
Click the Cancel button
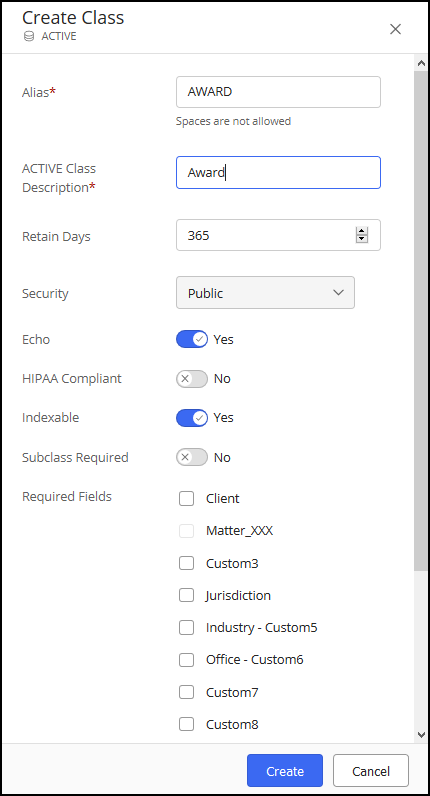[371, 771]
